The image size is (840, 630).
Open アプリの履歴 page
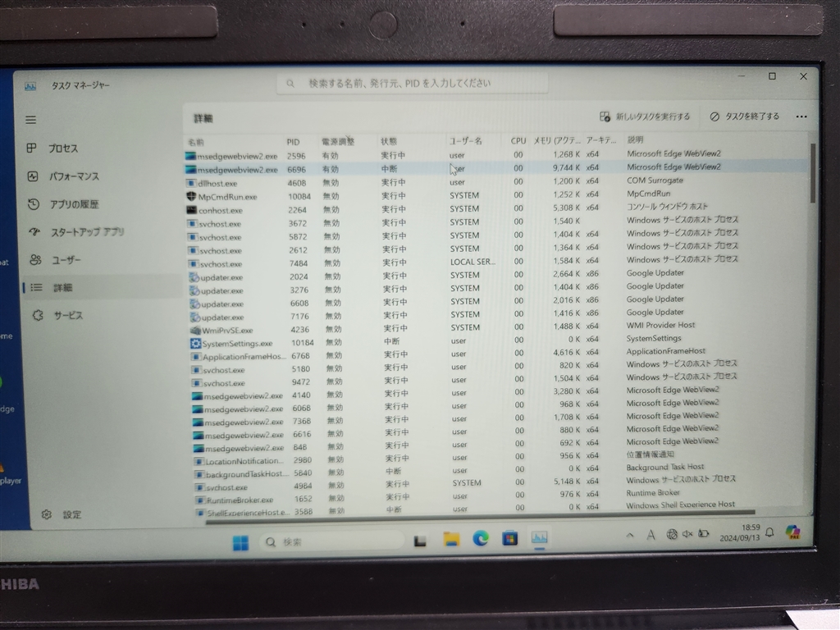74,204
